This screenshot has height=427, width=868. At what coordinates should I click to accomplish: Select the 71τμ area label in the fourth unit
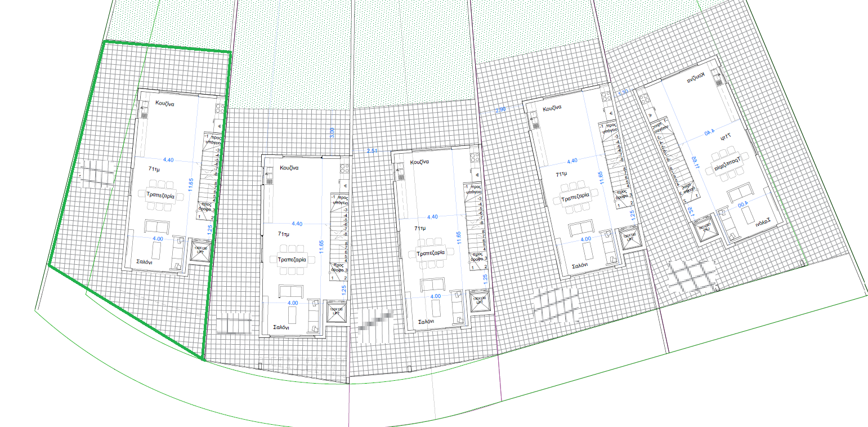pyautogui.click(x=561, y=175)
